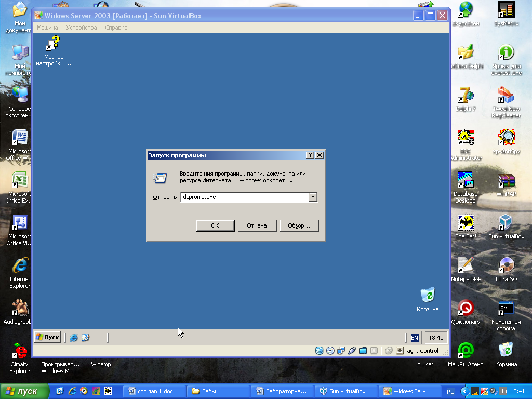The width and height of the screenshot is (532, 399).
Task: Close the Запуск программы dialog with X
Action: (x=320, y=155)
